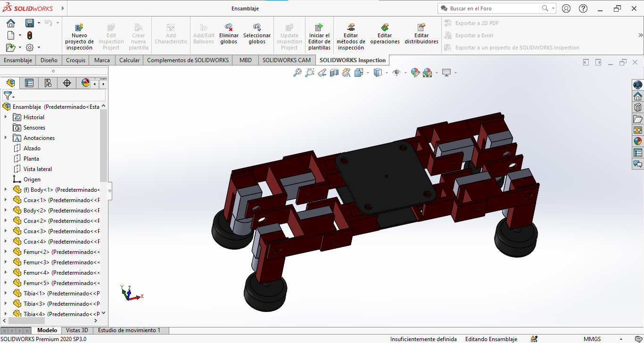
Task: Open the Editar apariencia color tool
Action: 415,73
